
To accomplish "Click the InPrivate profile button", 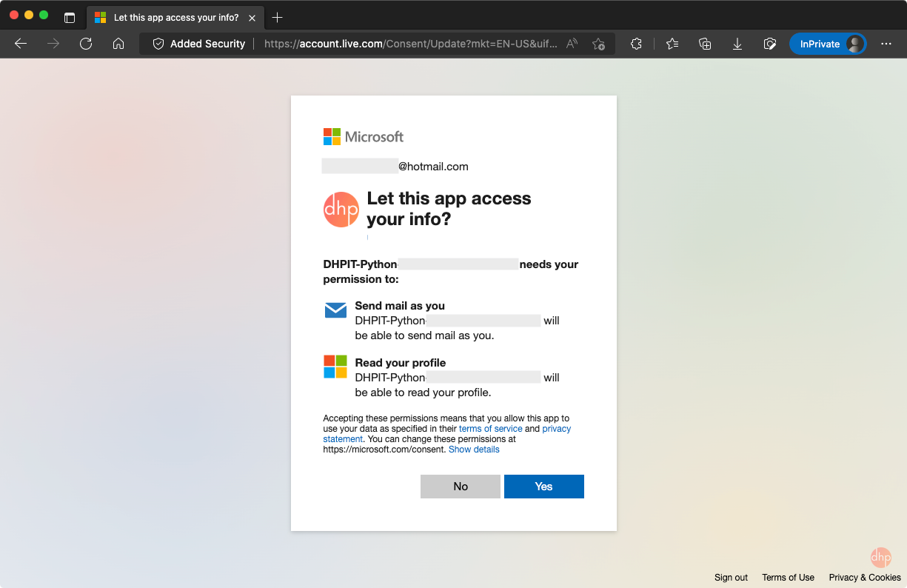I will 828,44.
